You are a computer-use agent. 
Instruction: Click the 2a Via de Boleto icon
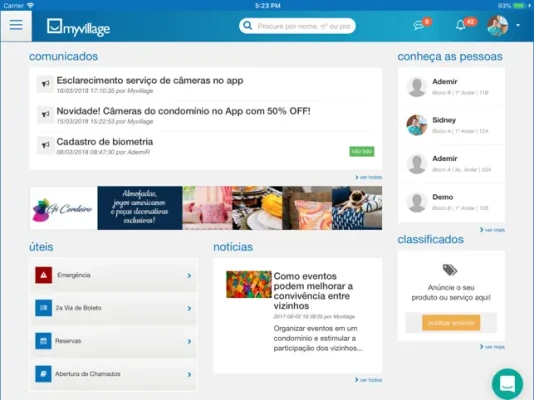pos(44,308)
